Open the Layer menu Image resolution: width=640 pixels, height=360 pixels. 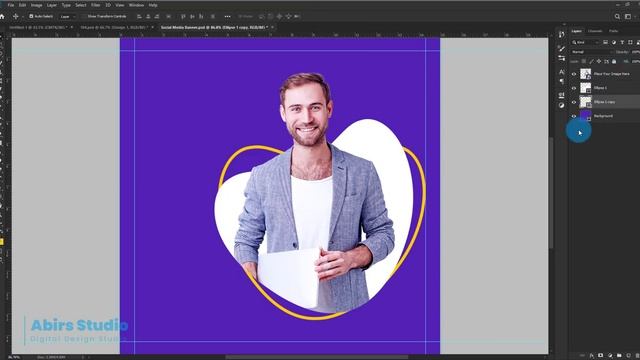pyautogui.click(x=52, y=5)
